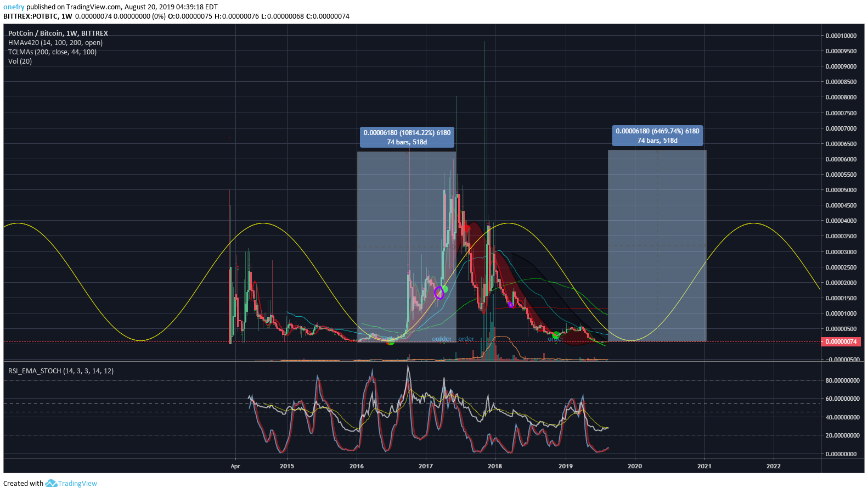This screenshot has width=868, height=493.
Task: Click the red dot marker near the 2017 peak
Action: click(x=467, y=228)
